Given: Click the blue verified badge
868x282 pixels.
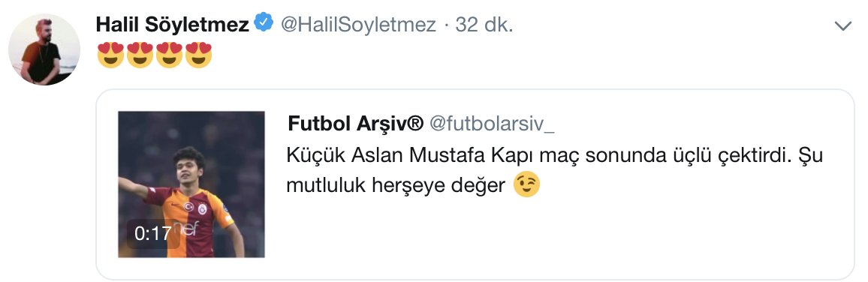Looking at the screenshot, I should [x=264, y=23].
